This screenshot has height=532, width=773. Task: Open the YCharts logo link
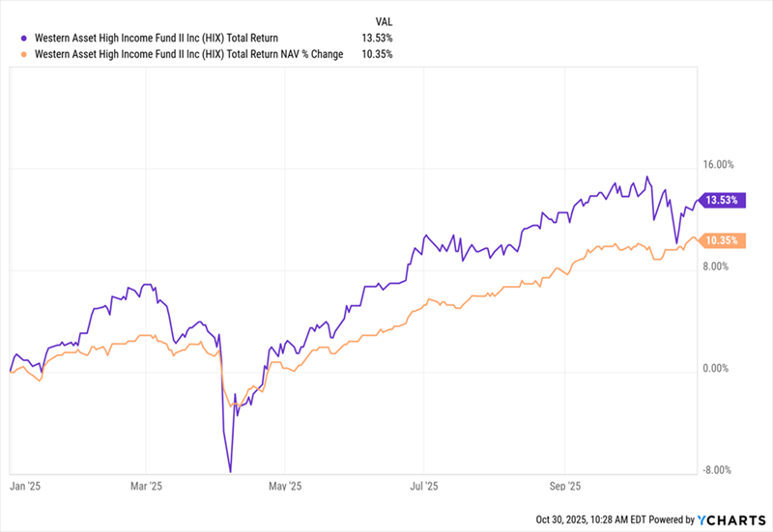click(731, 519)
